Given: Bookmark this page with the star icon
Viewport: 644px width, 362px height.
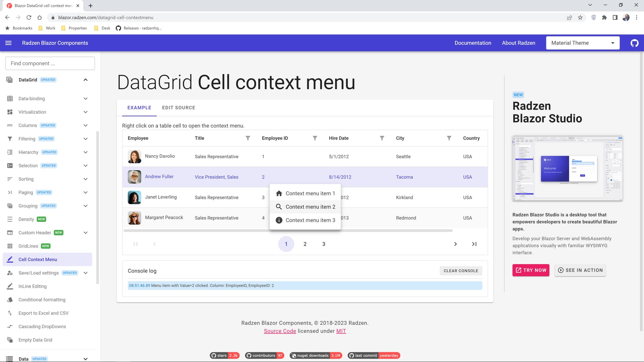Looking at the screenshot, I should click(580, 17).
